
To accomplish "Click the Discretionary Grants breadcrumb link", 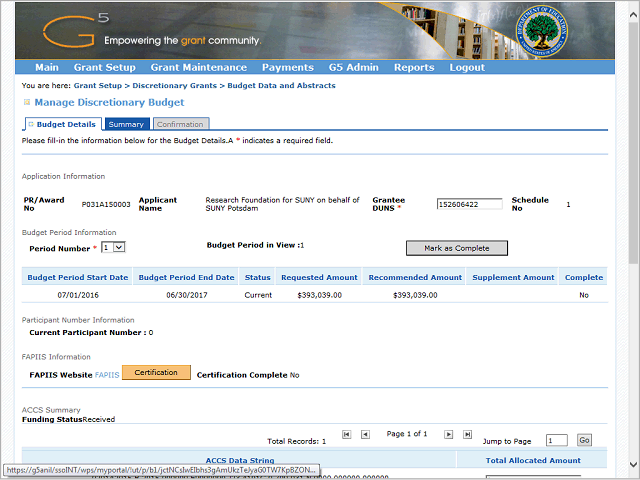I will click(175, 86).
